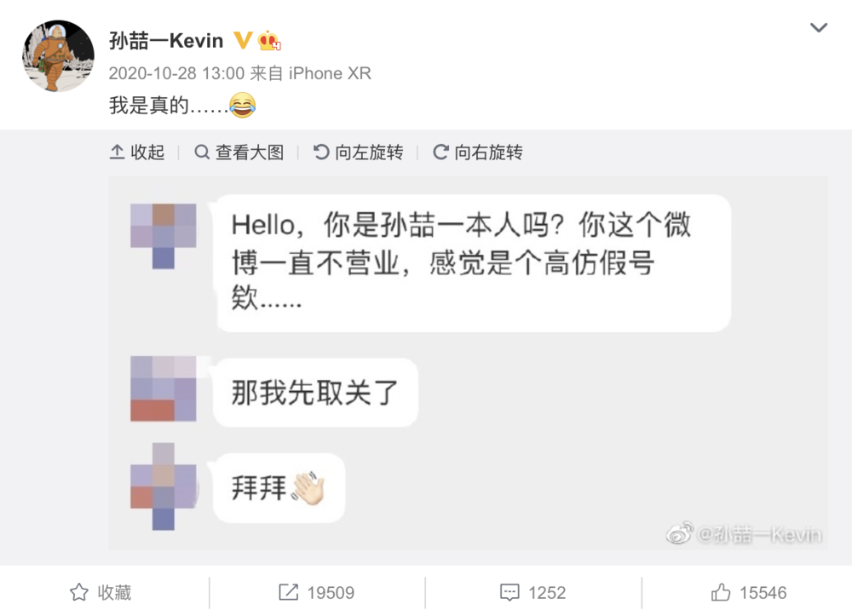Click the astronaut profile avatar
This screenshot has width=852, height=616.
point(58,56)
